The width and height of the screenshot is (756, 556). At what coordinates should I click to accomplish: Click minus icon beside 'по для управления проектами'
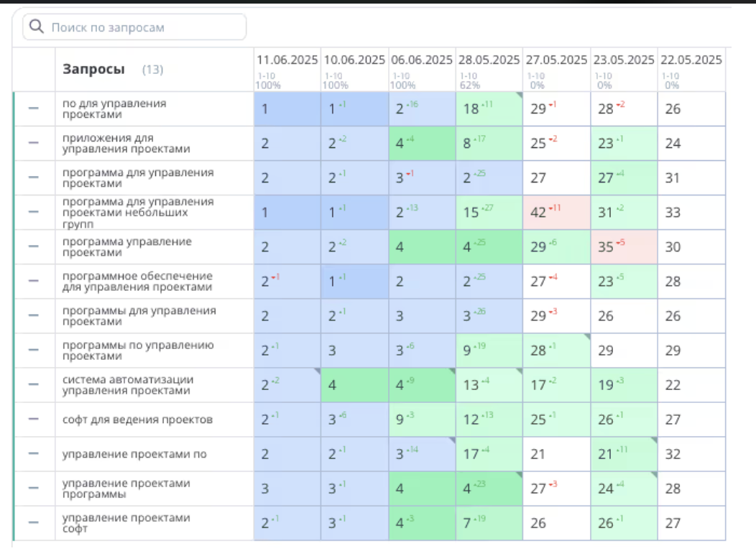(x=33, y=108)
